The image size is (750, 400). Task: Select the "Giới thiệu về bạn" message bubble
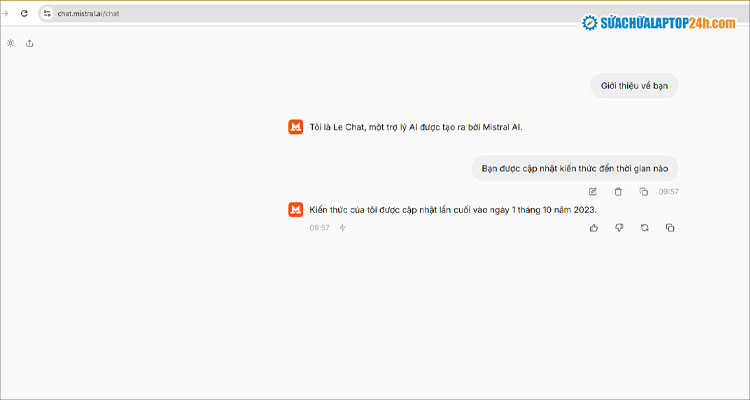coord(634,86)
